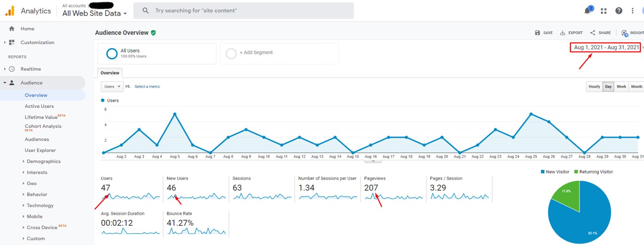This screenshot has height=245, width=644.
Task: Open the three-dot more options menu
Action: click(632, 11)
